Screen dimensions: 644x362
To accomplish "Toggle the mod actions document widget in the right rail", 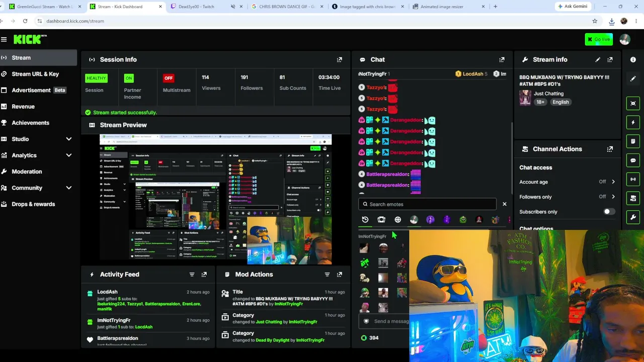I will (633, 141).
